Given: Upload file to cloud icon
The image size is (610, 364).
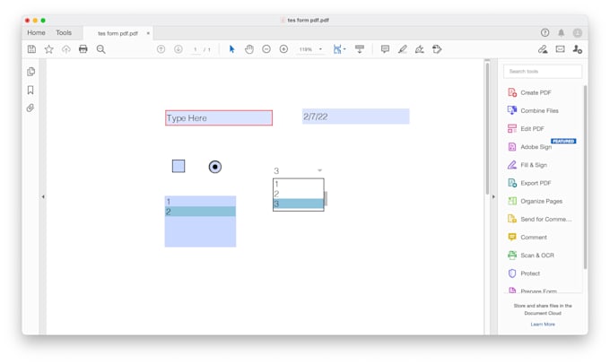Looking at the screenshot, I should click(65, 49).
